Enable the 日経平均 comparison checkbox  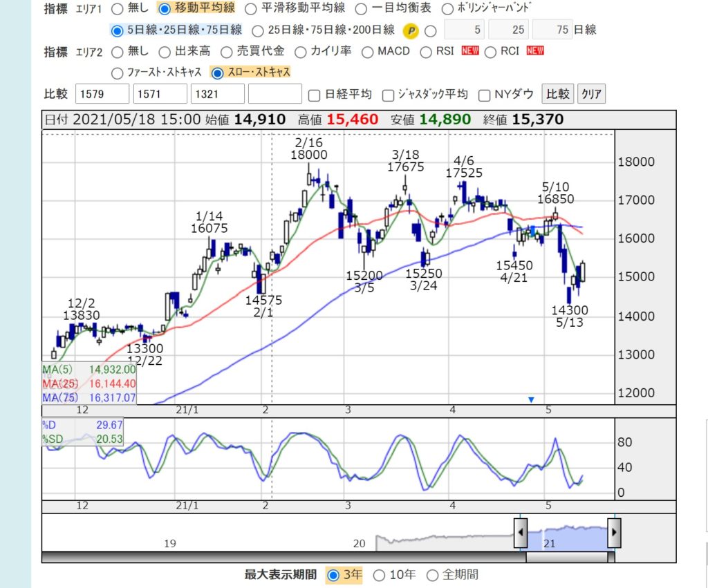click(x=314, y=95)
